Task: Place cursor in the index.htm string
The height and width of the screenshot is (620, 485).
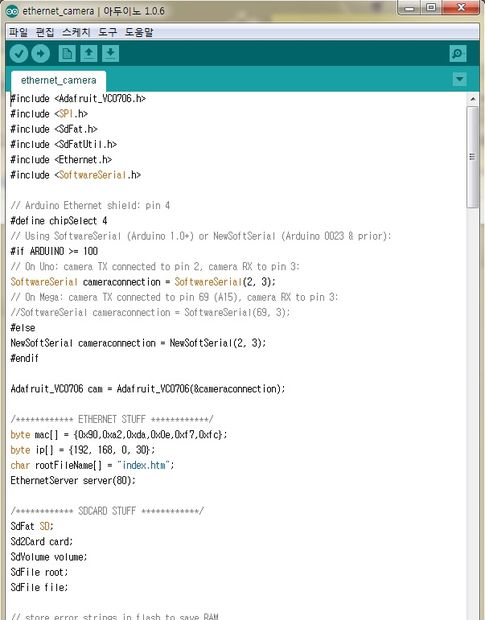Action: click(x=144, y=465)
